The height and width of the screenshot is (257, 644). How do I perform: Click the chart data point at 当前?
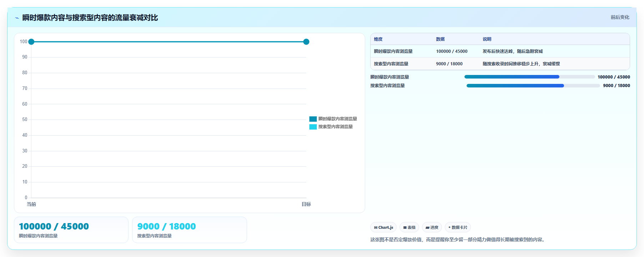point(31,42)
